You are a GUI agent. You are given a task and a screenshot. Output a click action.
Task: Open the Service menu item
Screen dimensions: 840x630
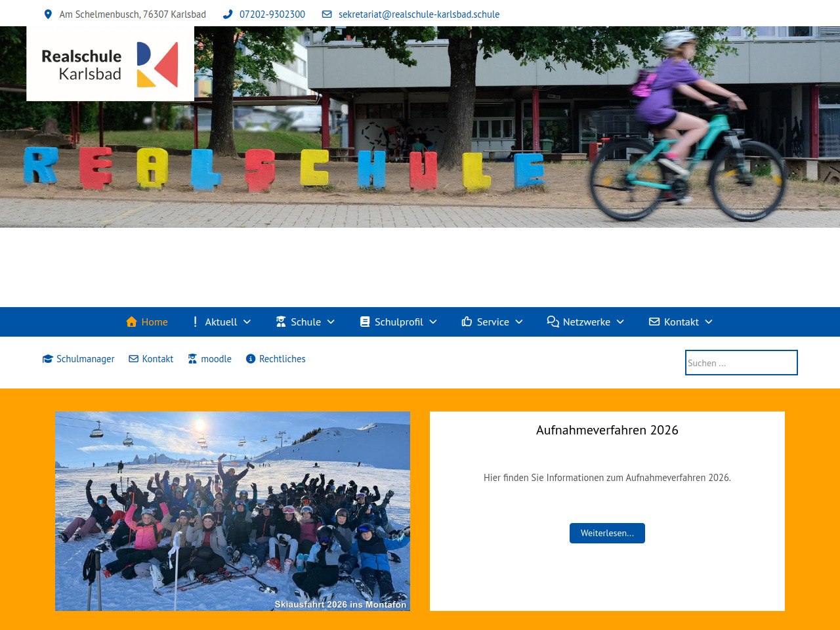[492, 322]
